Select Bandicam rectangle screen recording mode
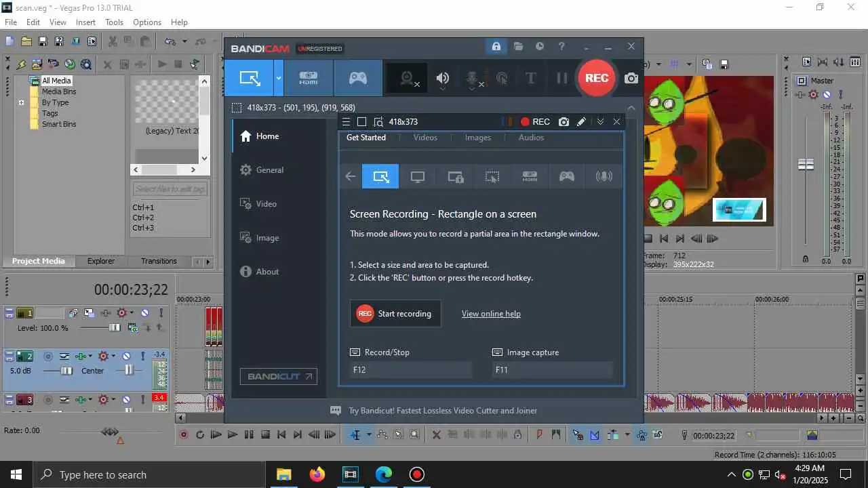 [x=250, y=78]
